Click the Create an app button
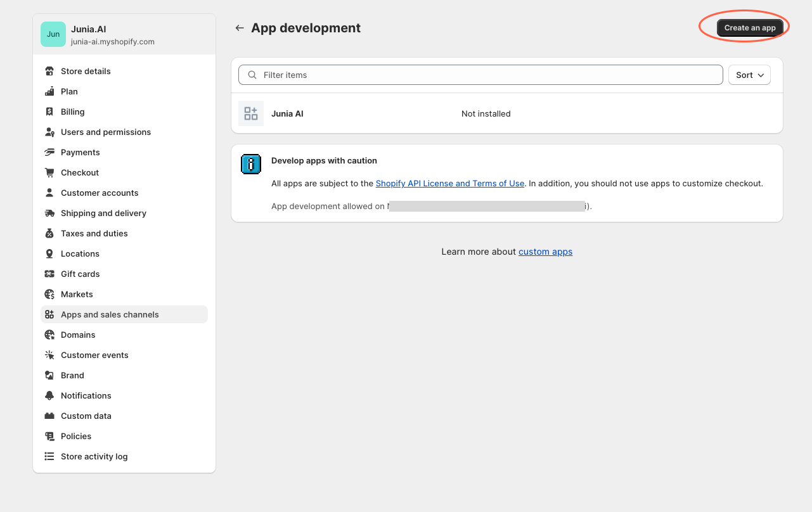Image resolution: width=812 pixels, height=512 pixels. 750,27
